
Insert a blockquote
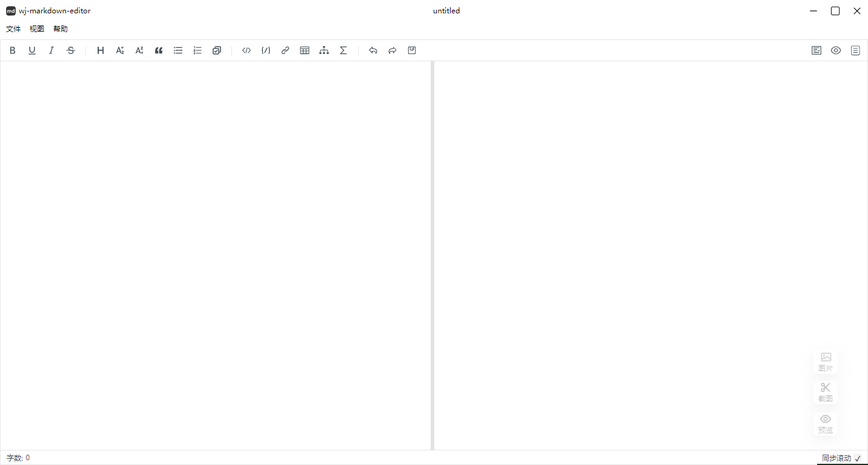point(159,50)
